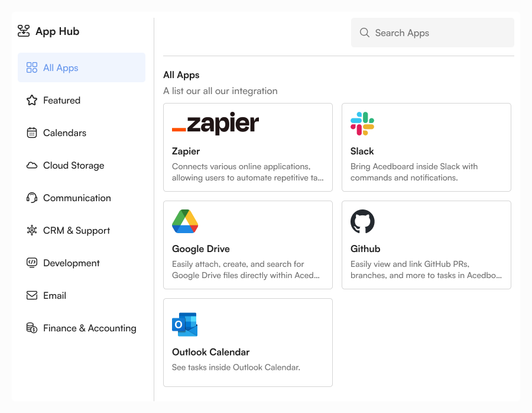Click the CRM & Support icon
532x413 pixels.
click(x=32, y=230)
